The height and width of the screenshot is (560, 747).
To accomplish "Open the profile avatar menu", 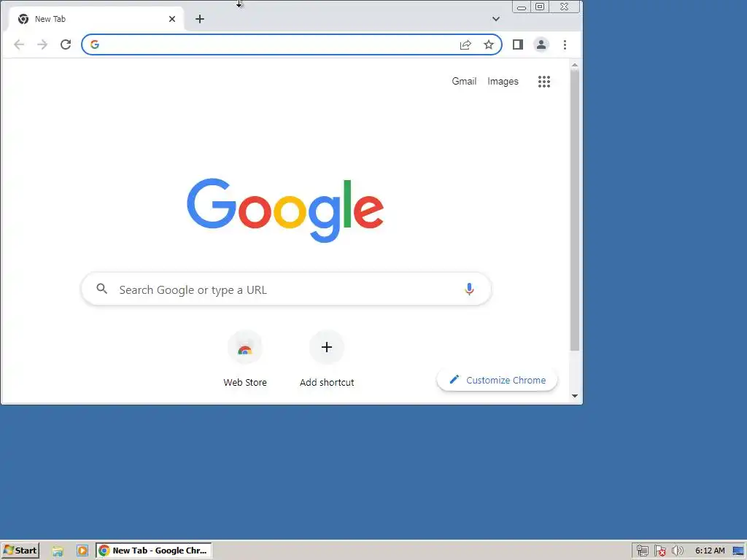I will pyautogui.click(x=541, y=44).
